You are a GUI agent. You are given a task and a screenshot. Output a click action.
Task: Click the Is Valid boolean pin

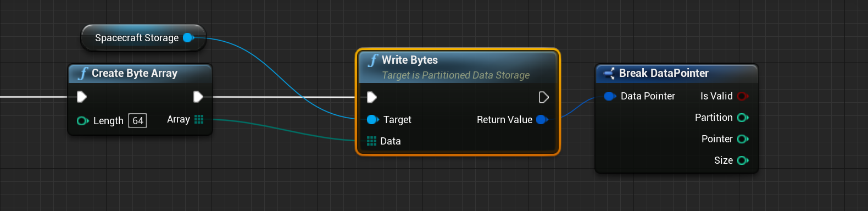743,96
